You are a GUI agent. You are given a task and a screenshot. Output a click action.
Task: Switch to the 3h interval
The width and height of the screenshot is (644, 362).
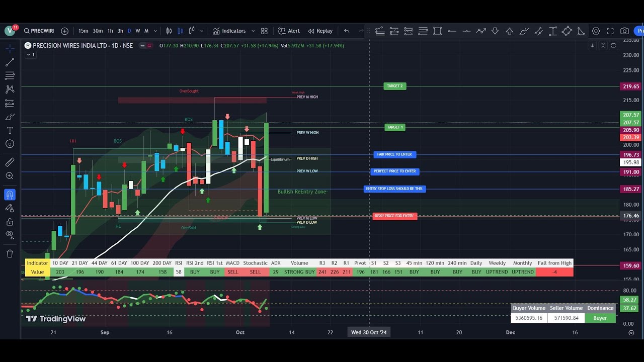point(120,31)
